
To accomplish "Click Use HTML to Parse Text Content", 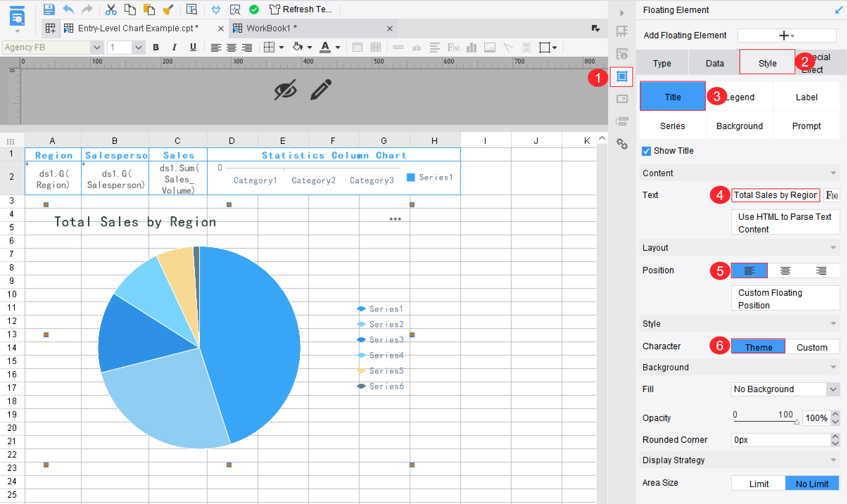I will click(785, 223).
